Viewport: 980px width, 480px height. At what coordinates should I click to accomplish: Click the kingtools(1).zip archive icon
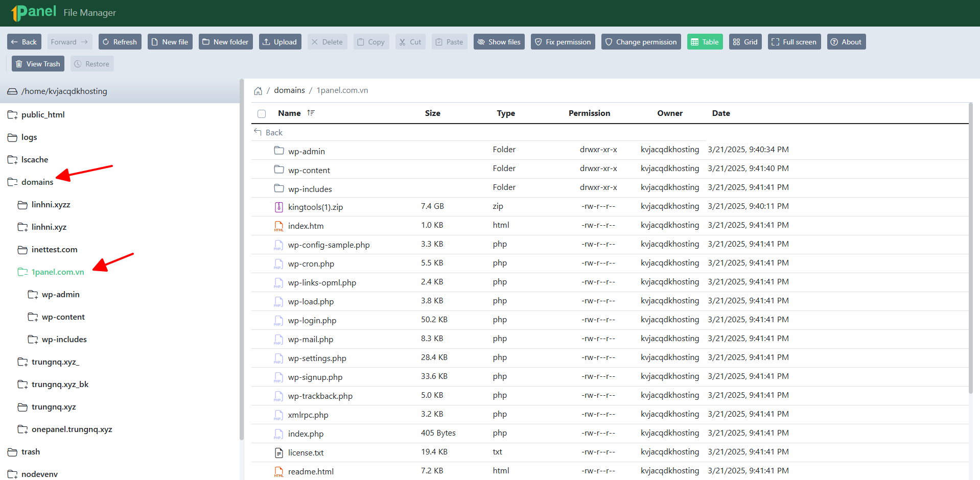(279, 207)
